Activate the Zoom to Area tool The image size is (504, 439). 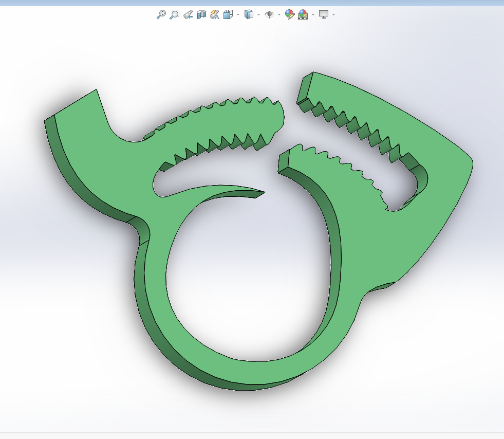[174, 14]
